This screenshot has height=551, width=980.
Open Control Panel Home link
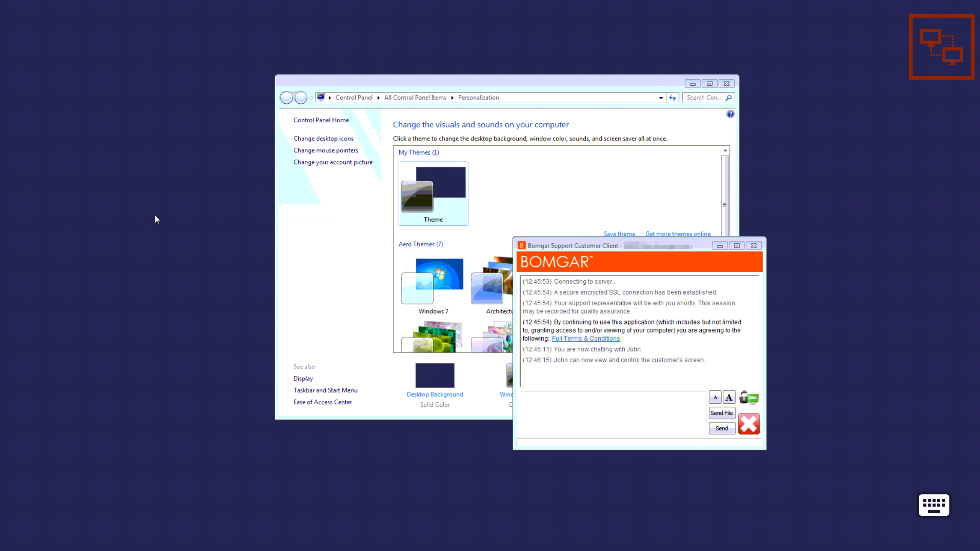pos(321,120)
